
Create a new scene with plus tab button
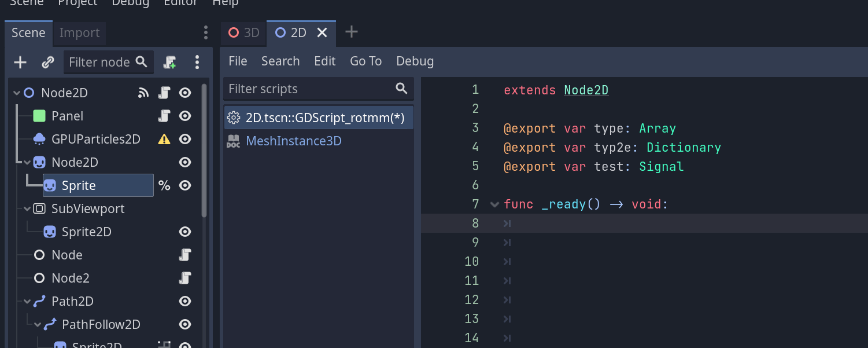(351, 33)
